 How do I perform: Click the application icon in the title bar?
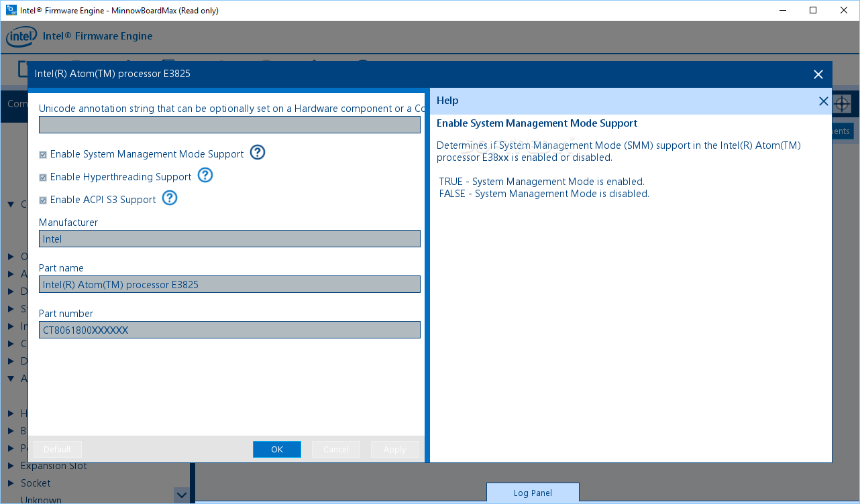[x=11, y=10]
